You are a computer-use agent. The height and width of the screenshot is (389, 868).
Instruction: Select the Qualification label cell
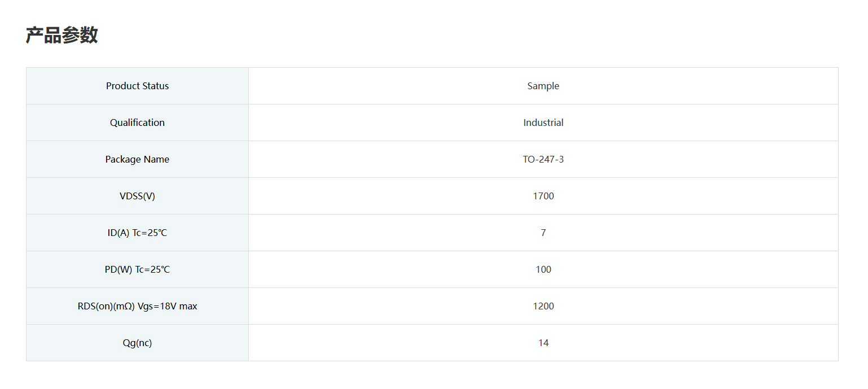tap(137, 123)
